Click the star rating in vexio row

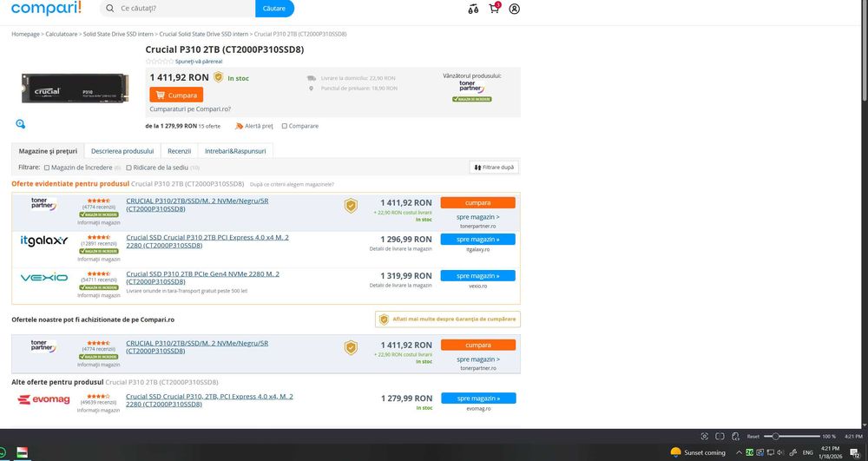click(x=99, y=273)
